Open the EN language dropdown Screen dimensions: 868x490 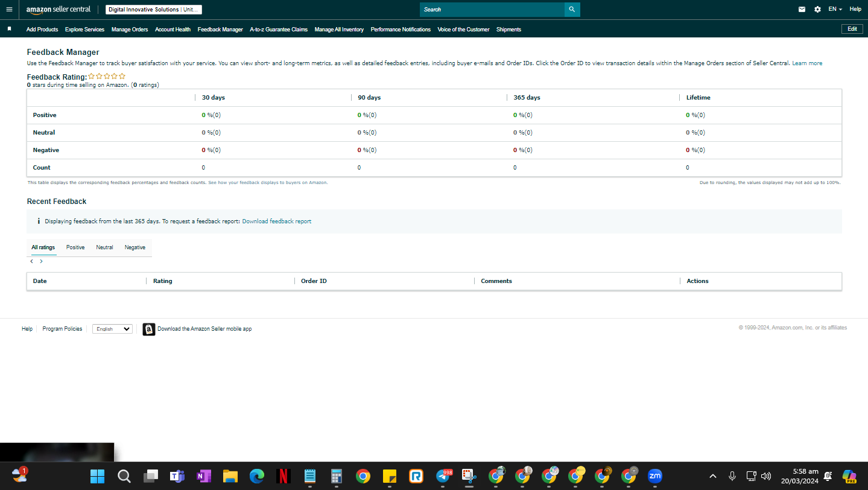tap(835, 10)
